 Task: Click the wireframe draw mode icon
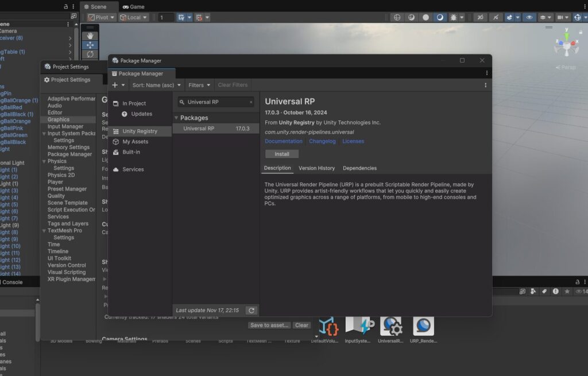[397, 17]
